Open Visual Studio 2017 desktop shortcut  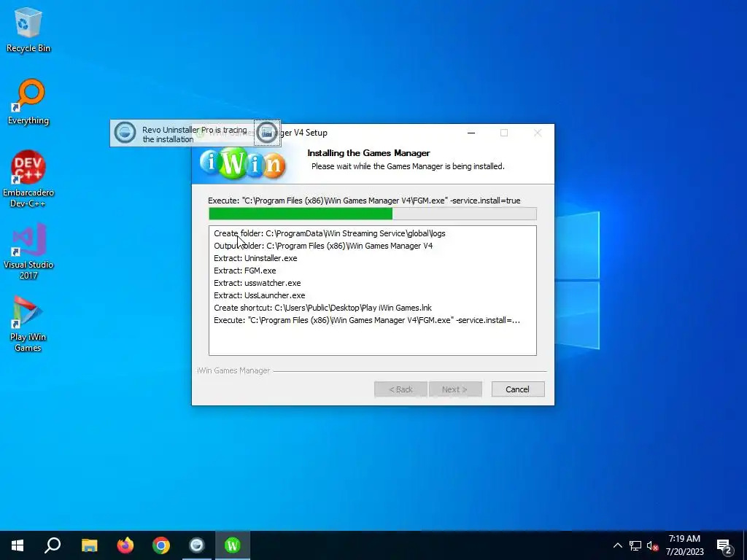(x=28, y=252)
